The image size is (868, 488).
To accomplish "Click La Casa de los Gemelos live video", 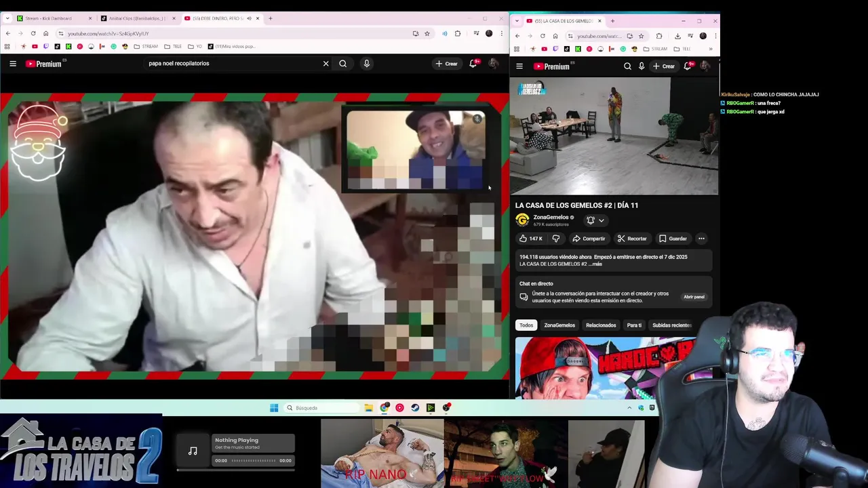I will click(x=614, y=136).
